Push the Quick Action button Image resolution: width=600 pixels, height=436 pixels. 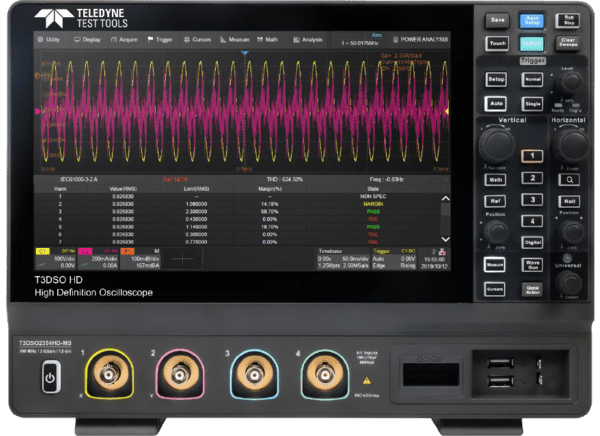(532, 289)
